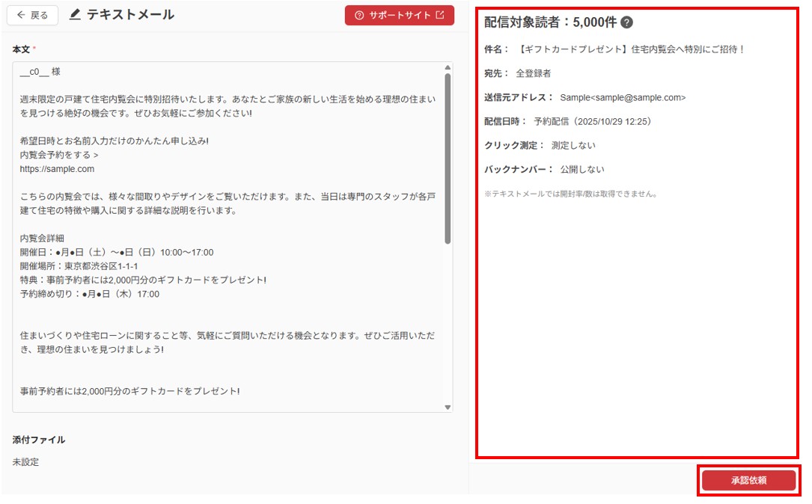Click the external link icon on サポートサイト
812x504 pixels.
pos(440,15)
